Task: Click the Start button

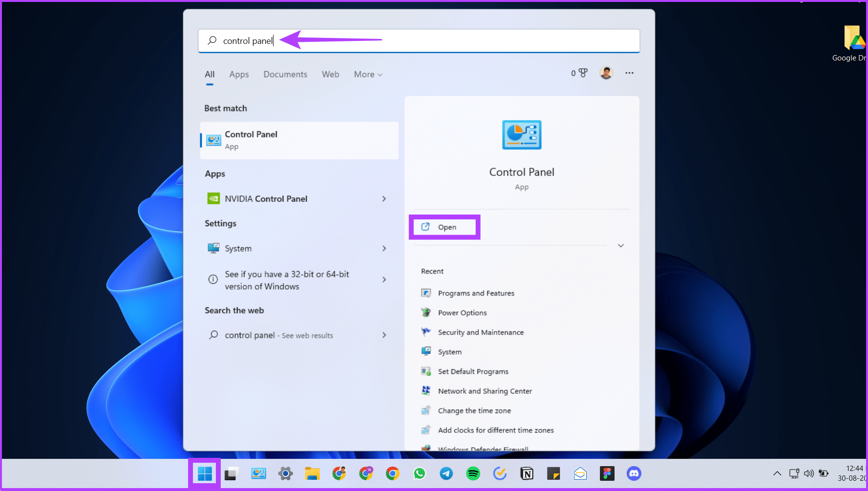Action: click(204, 473)
